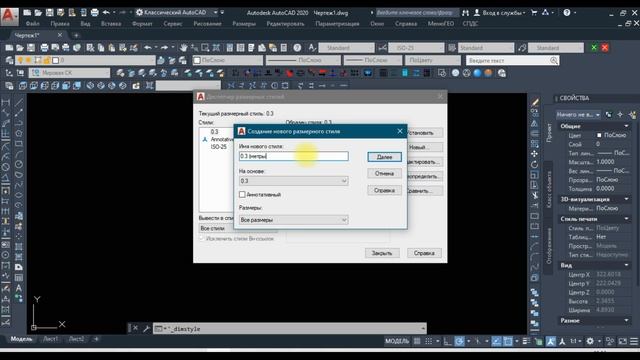
Task: Click the Workspace switching gear icon
Action: point(590,341)
